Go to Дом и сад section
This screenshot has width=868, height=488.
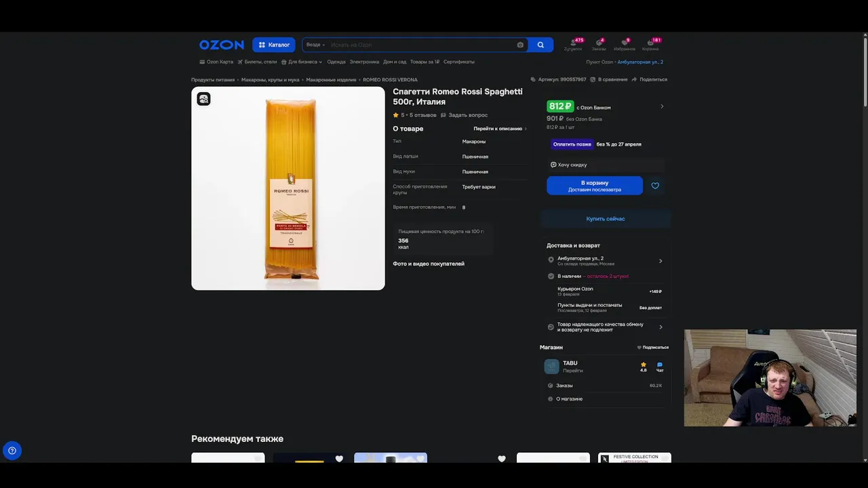coord(395,62)
